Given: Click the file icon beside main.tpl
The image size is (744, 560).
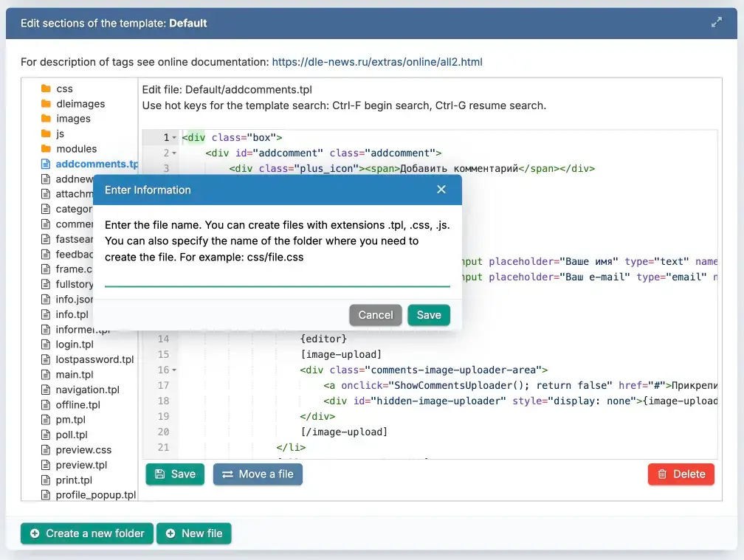Looking at the screenshot, I should pyautogui.click(x=46, y=375).
